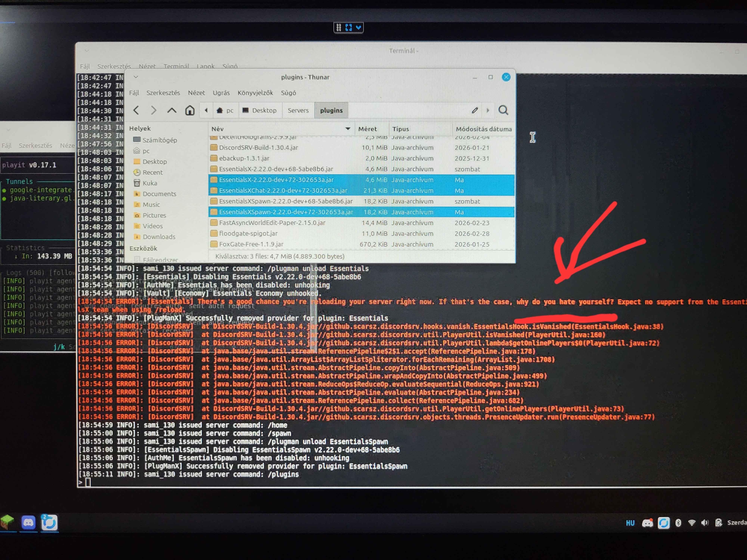Select EssentialsX-2.22.0-dev+68-5abe8b6.jar file
Viewport: 747px width, 560px height.
tap(361, 169)
